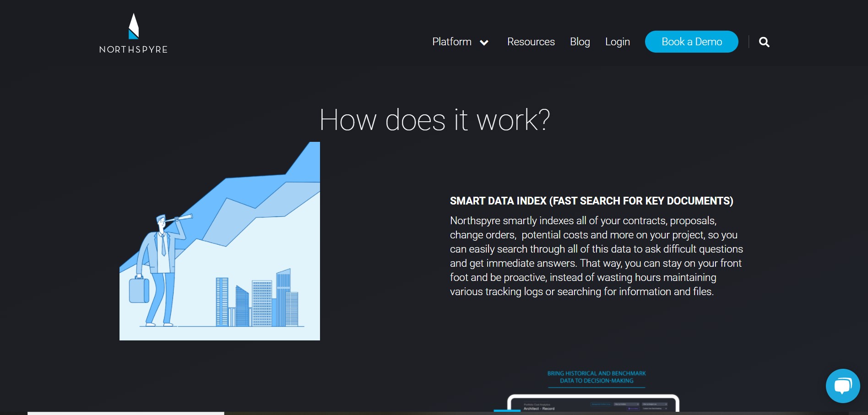Image resolution: width=868 pixels, height=415 pixels.
Task: Open the chat widget bubble
Action: [x=843, y=386]
